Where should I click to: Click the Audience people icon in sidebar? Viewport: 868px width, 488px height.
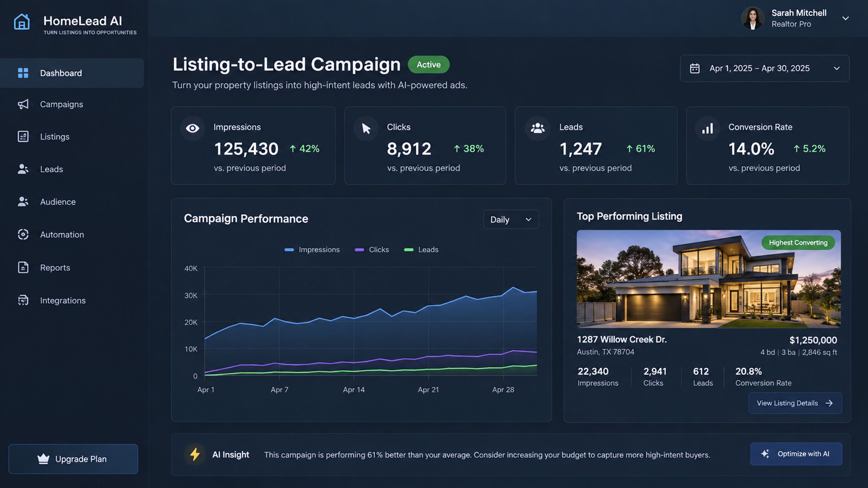[23, 202]
